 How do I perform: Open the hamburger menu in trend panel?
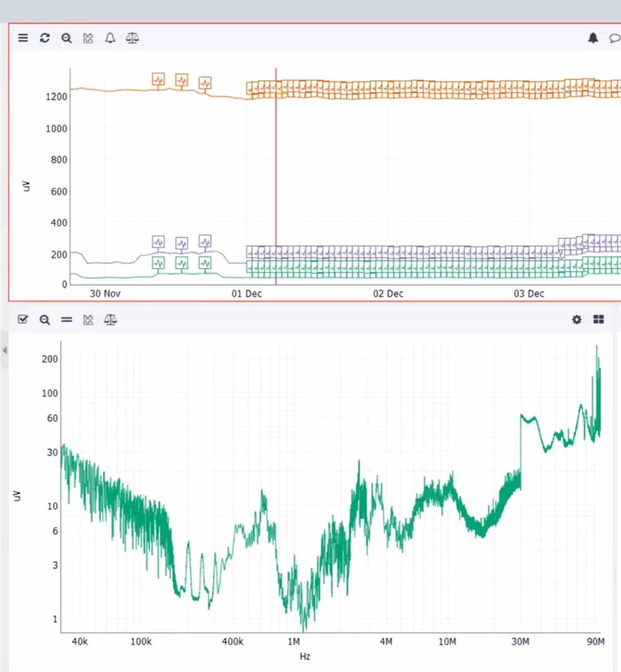pos(23,38)
